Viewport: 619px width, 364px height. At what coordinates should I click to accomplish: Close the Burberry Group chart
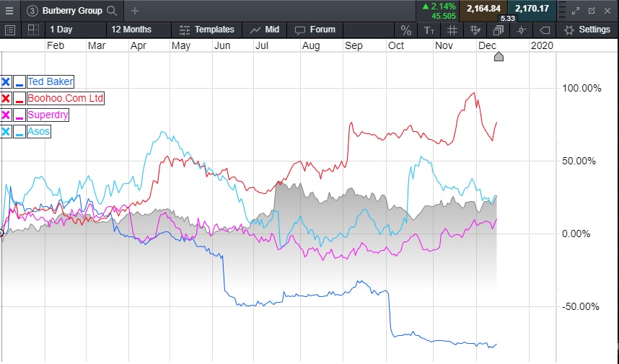coord(607,11)
